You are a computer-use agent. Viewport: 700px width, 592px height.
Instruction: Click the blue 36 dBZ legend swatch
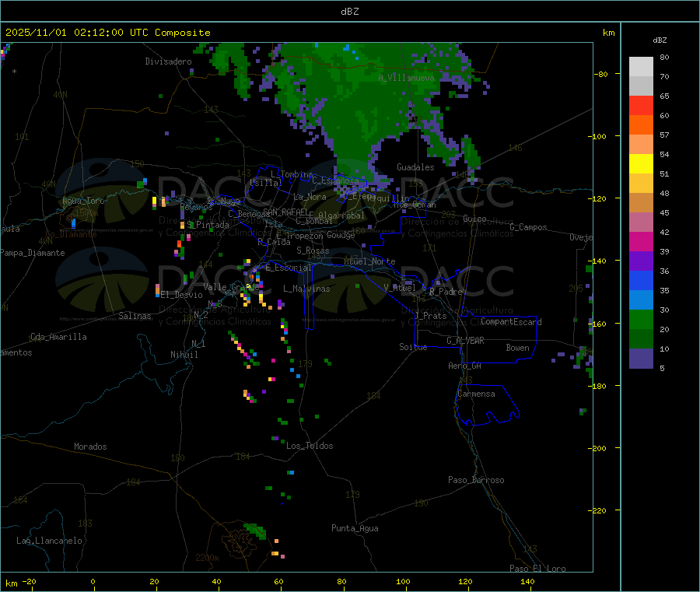pyautogui.click(x=641, y=280)
